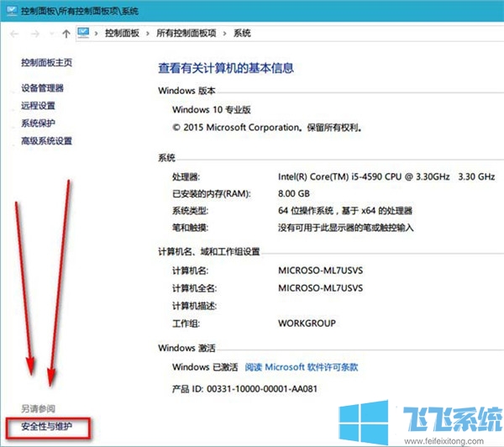The height and width of the screenshot is (447, 504).
Task: Open recent locations dropdown arrow
Action: click(x=51, y=34)
